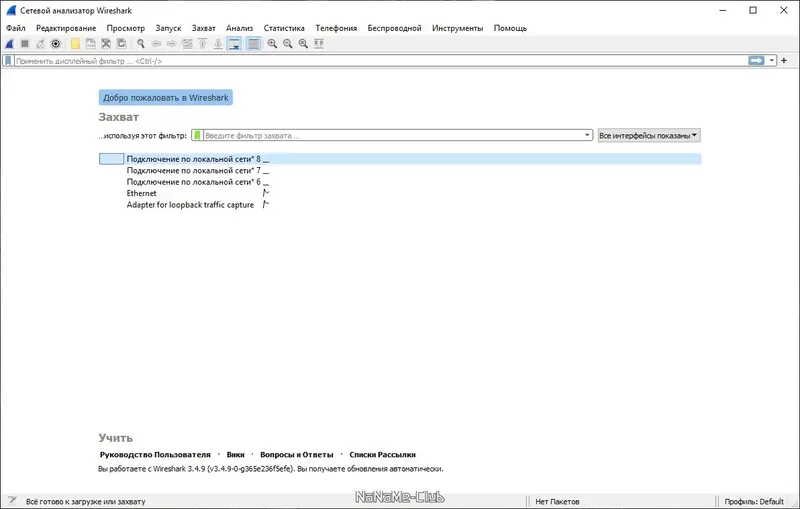Image resolution: width=800 pixels, height=509 pixels.
Task: Click the close capture file X icon
Action: pyautogui.click(x=106, y=44)
